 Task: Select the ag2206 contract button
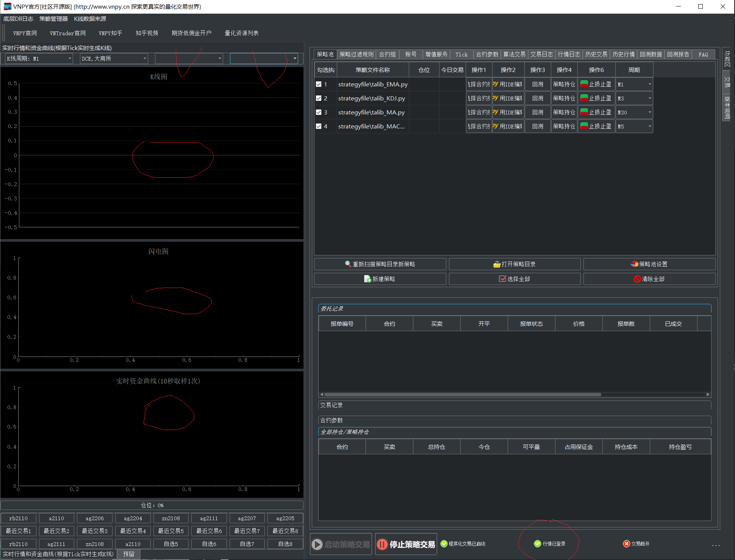click(95, 518)
